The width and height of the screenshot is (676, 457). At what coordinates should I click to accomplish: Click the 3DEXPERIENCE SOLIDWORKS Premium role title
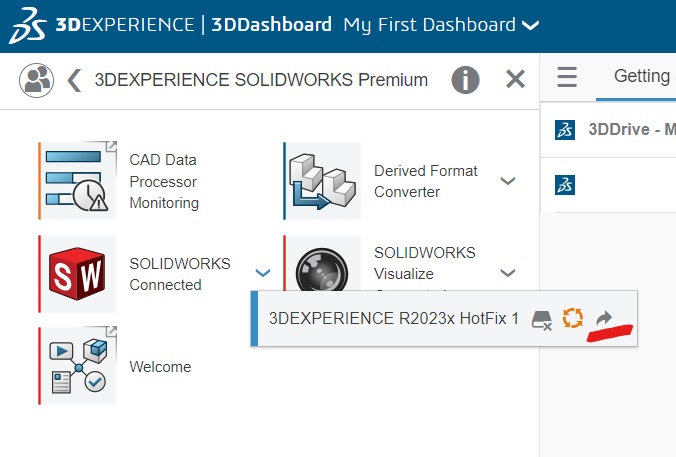coord(261,80)
